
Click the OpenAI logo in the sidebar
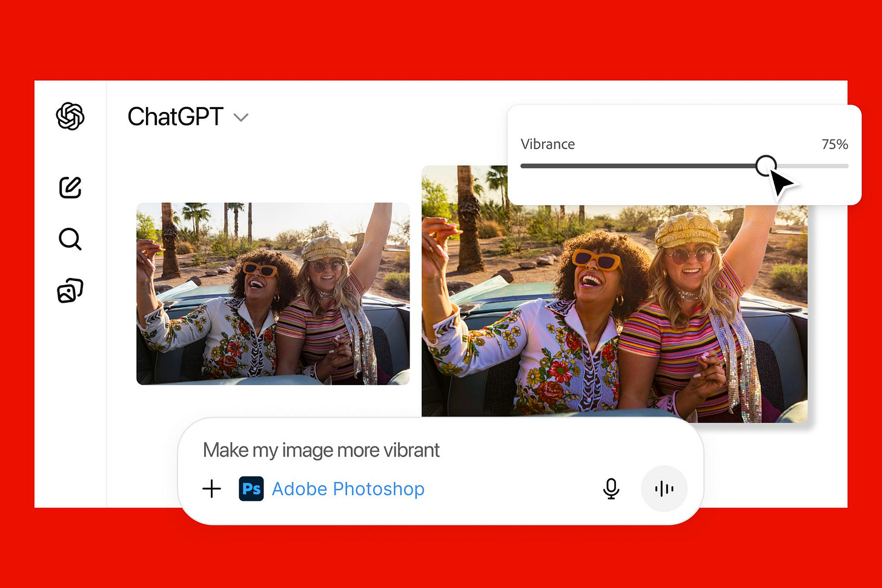[70, 117]
